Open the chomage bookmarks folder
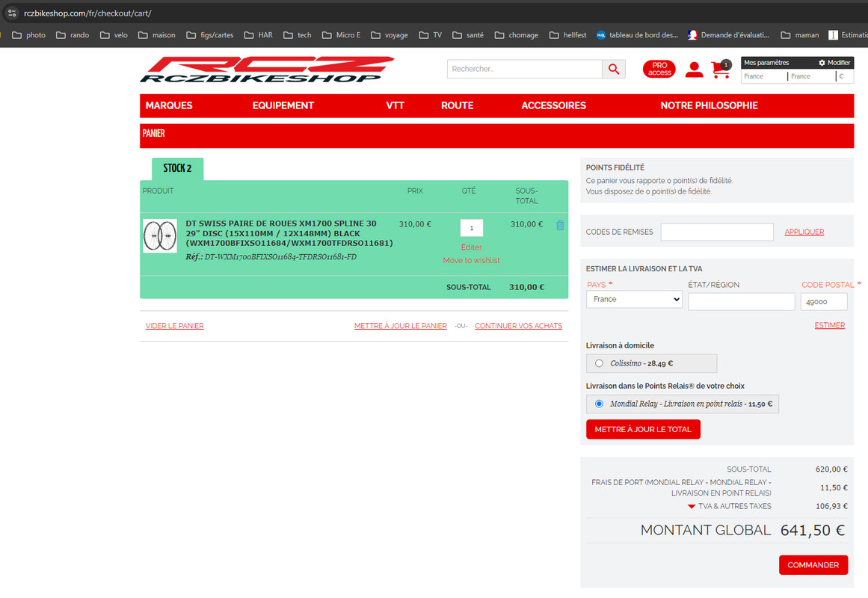The image size is (868, 598). (x=516, y=35)
